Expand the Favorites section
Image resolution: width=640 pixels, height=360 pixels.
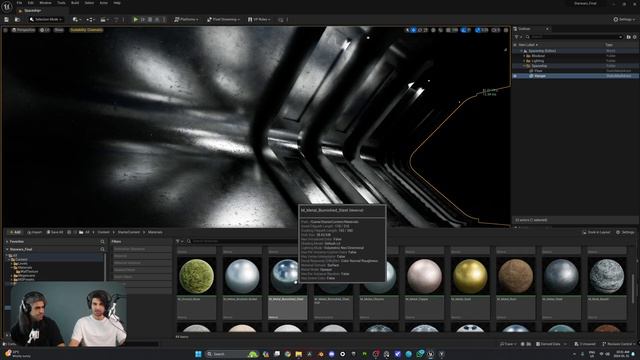coord(7,242)
